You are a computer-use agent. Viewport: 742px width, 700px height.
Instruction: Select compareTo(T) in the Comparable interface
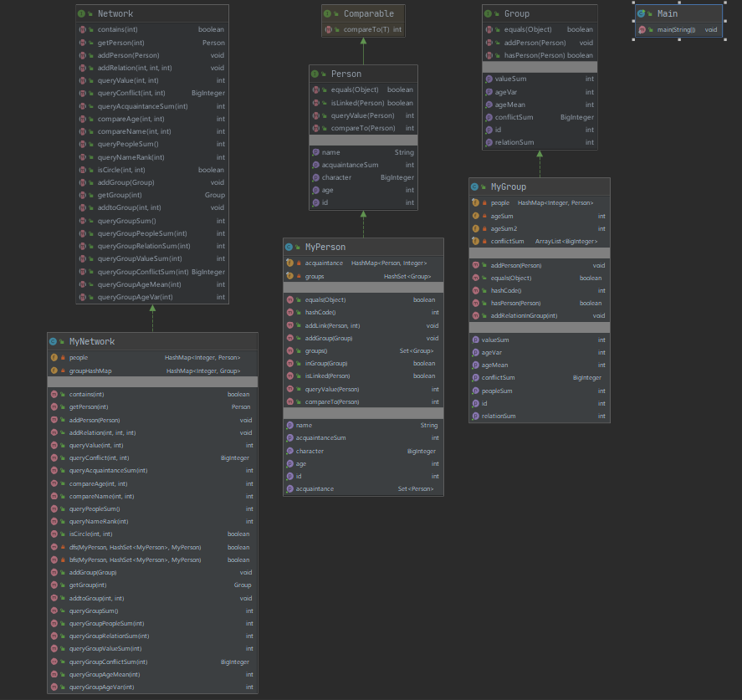coord(362,29)
